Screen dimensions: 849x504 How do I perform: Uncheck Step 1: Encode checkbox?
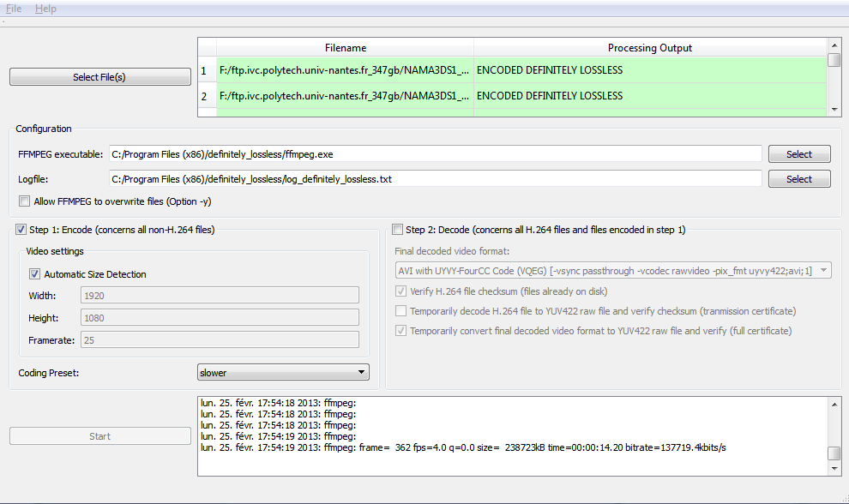pyautogui.click(x=21, y=230)
